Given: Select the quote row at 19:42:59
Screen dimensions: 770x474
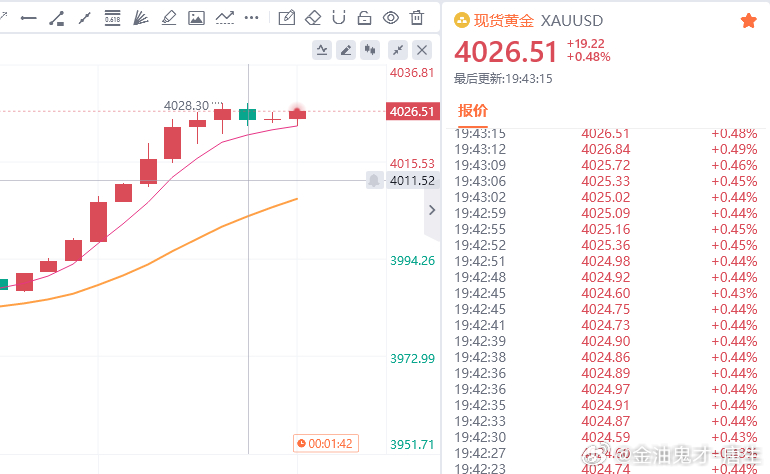Looking at the screenshot, I should pos(606,213).
